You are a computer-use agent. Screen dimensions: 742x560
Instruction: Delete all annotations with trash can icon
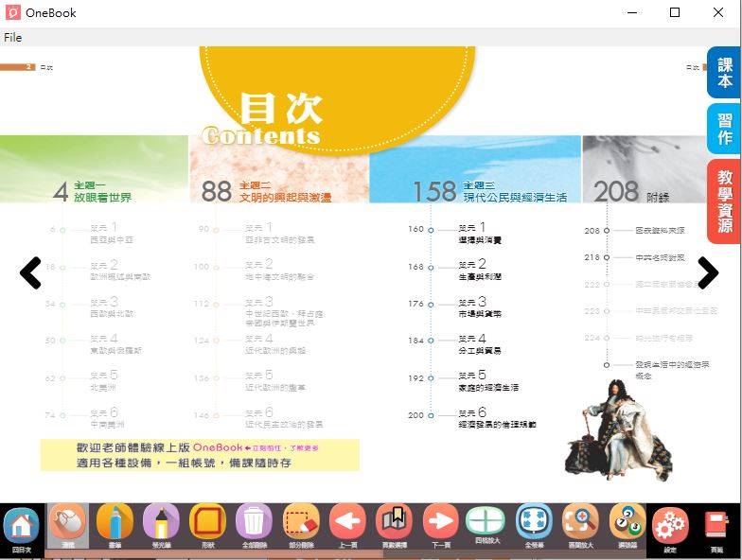254,526
